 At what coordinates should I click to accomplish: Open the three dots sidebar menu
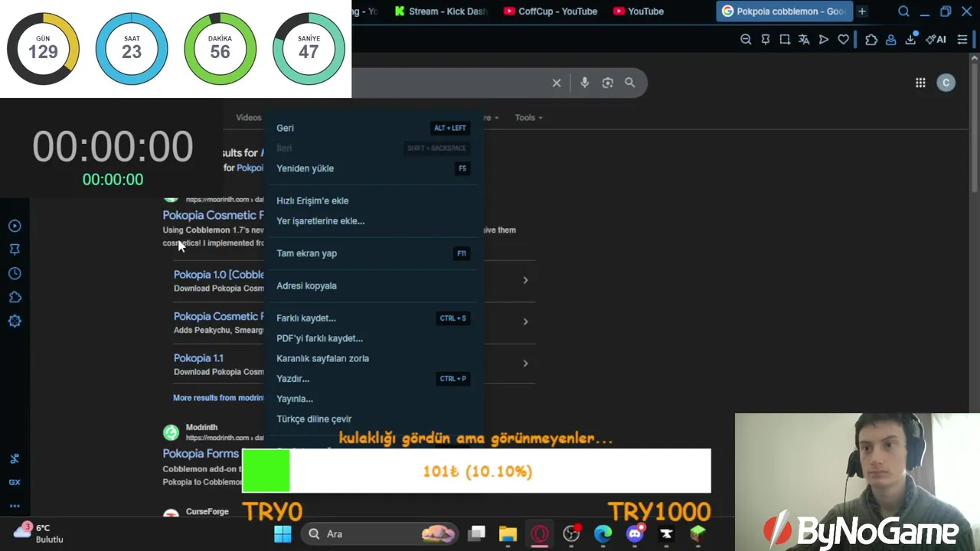(x=15, y=506)
